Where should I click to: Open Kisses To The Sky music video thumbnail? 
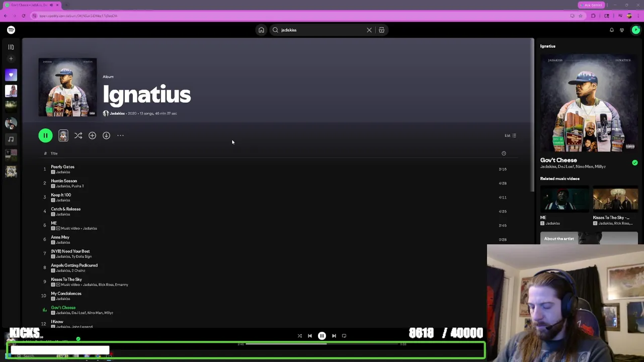(x=615, y=200)
